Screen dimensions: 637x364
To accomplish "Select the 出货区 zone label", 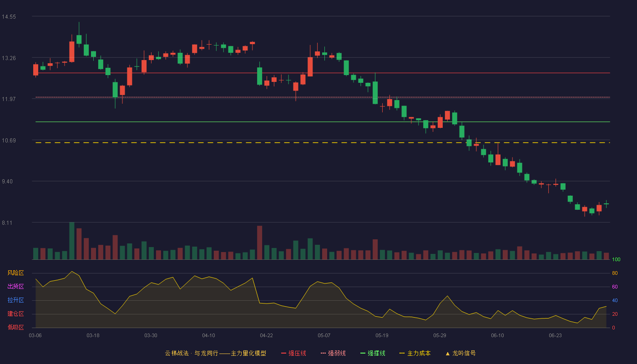I will point(15,287).
